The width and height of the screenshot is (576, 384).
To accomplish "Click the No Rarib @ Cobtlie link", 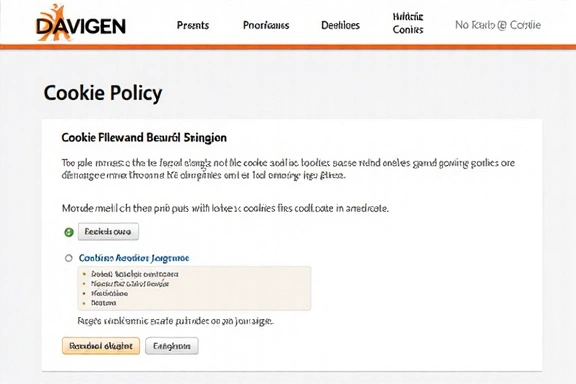I will [498, 25].
